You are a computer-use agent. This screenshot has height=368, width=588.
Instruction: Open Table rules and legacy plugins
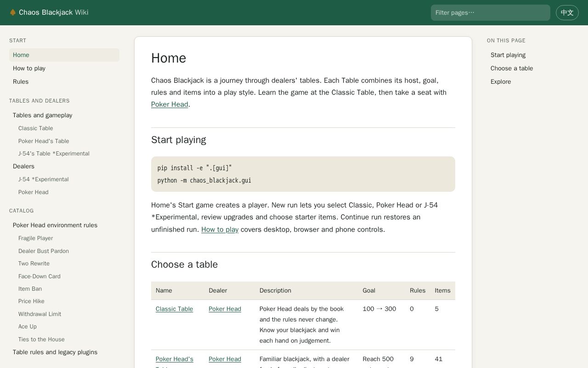click(x=64, y=352)
